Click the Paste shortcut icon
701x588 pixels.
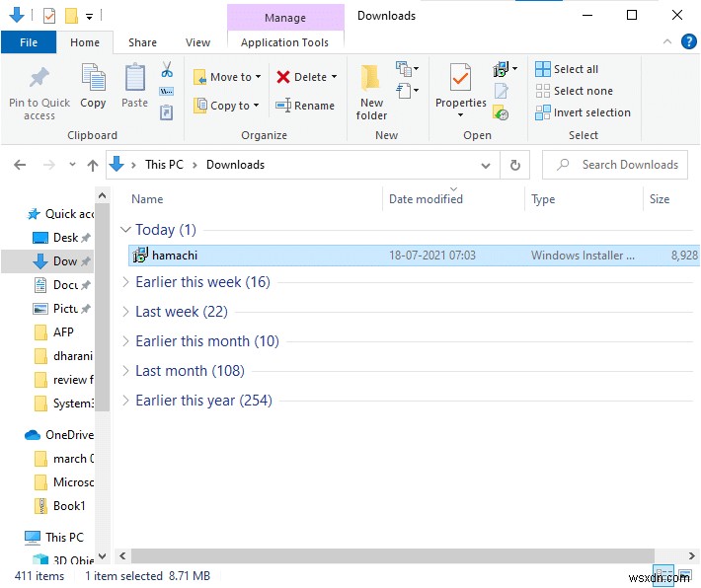click(x=166, y=112)
